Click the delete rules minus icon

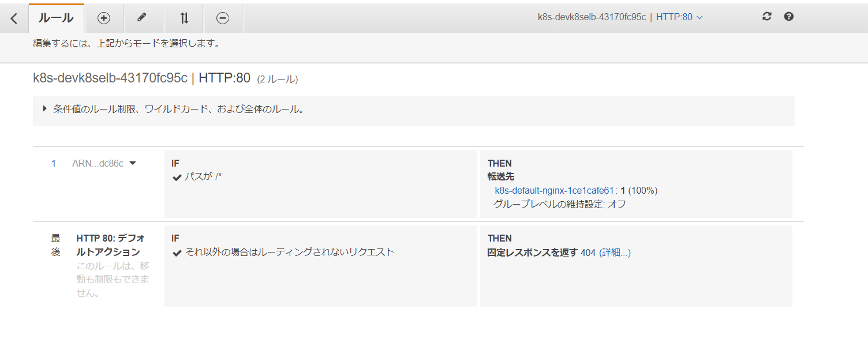(x=222, y=18)
